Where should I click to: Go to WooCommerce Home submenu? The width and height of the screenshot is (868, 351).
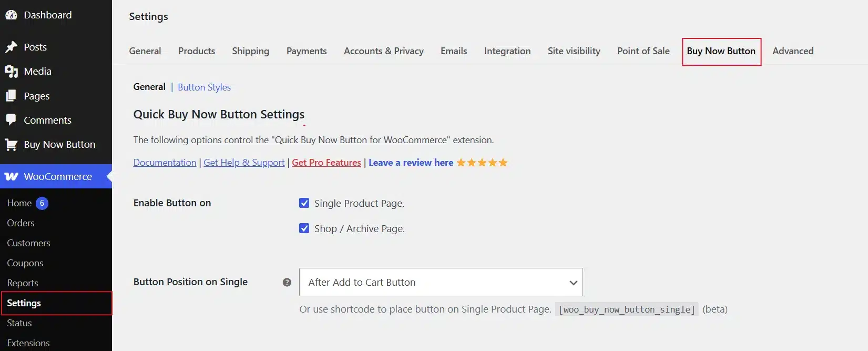point(19,203)
